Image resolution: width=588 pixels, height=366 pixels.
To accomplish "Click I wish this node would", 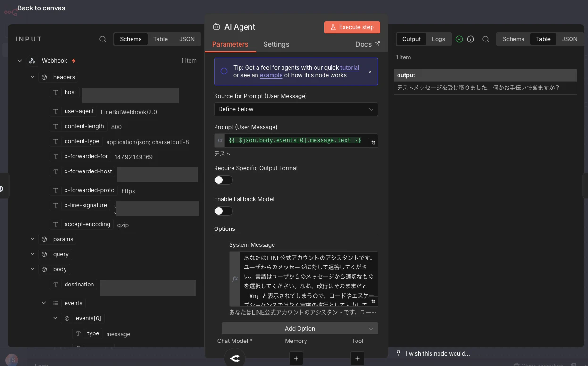I will (438, 354).
